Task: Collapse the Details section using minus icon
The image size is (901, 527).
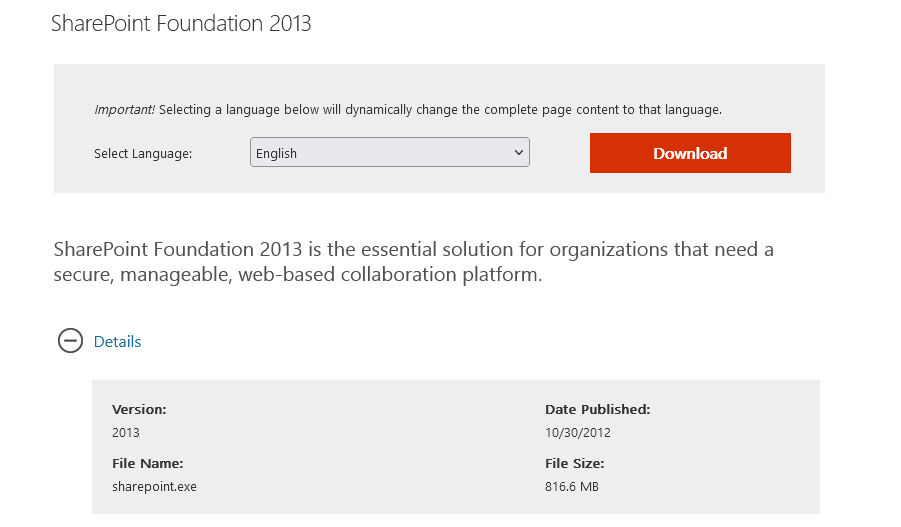Action: pos(70,341)
